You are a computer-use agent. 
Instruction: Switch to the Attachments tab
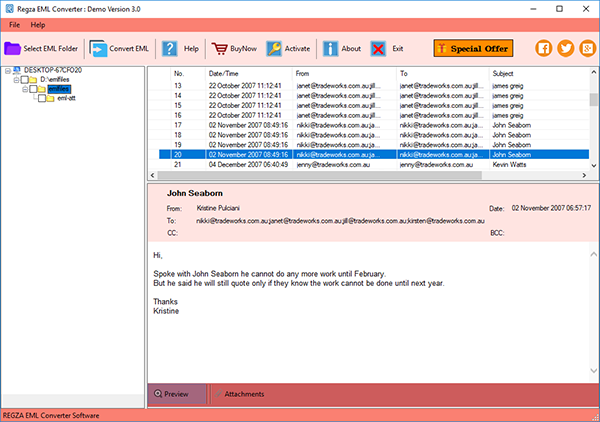click(244, 395)
